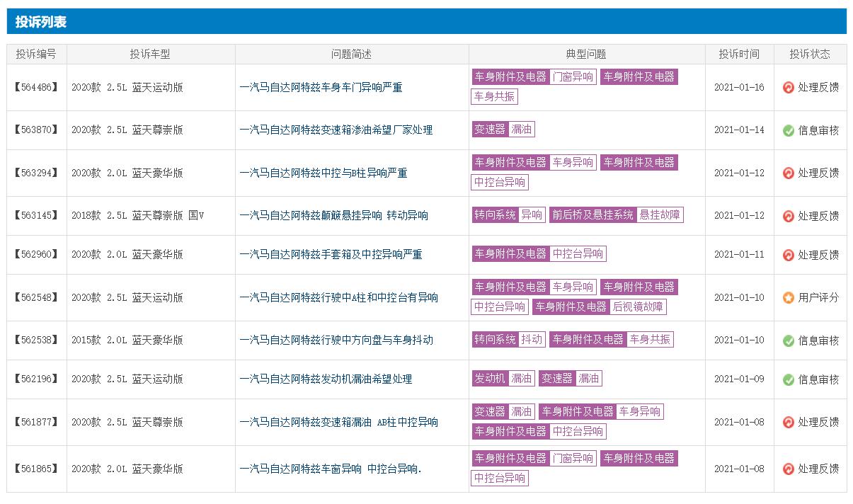Click model 2018款 2.5L 蓝天尊崇版 国V

pos(137,216)
